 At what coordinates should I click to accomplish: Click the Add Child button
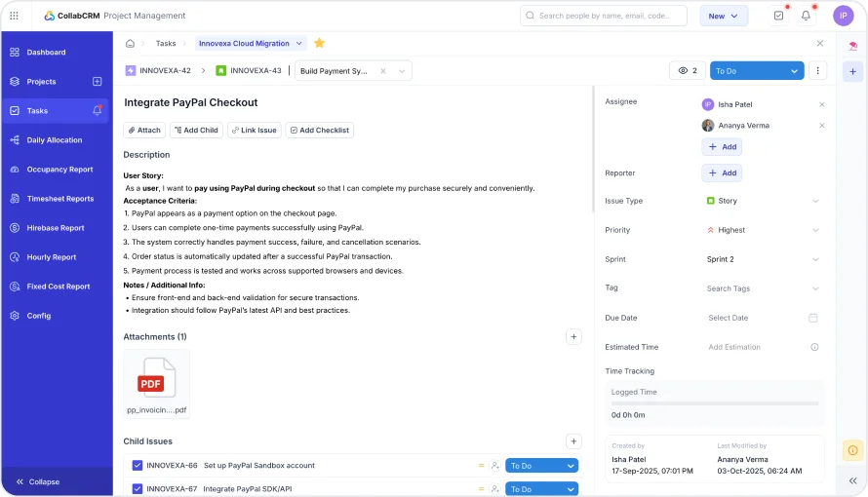(x=196, y=130)
